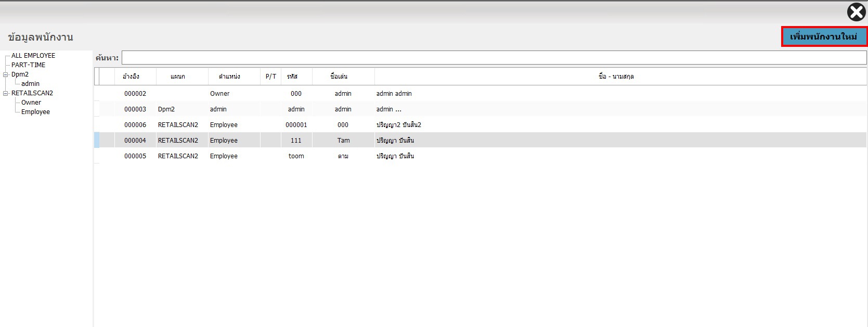Click the name cell admin admin

[x=620, y=94]
